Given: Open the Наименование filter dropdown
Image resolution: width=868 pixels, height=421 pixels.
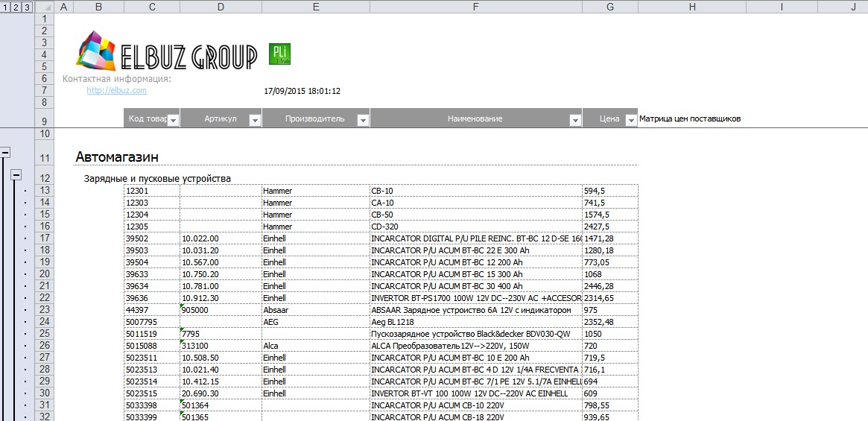Looking at the screenshot, I should (574, 120).
